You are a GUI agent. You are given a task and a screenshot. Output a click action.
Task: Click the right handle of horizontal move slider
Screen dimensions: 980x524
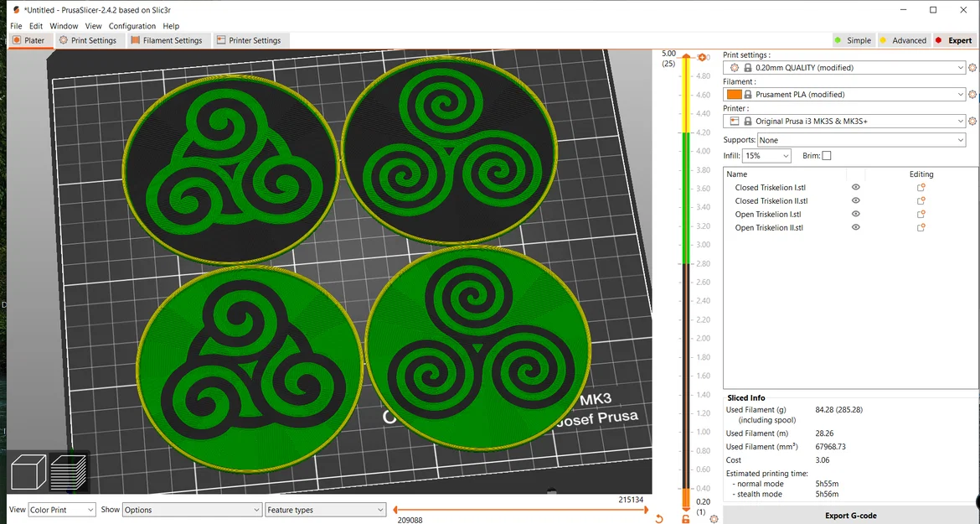coord(647,510)
